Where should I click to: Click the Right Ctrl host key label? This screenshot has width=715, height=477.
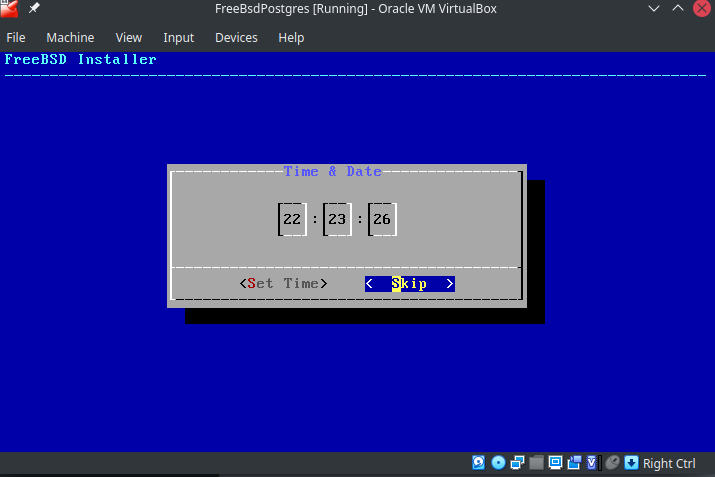[x=669, y=463]
